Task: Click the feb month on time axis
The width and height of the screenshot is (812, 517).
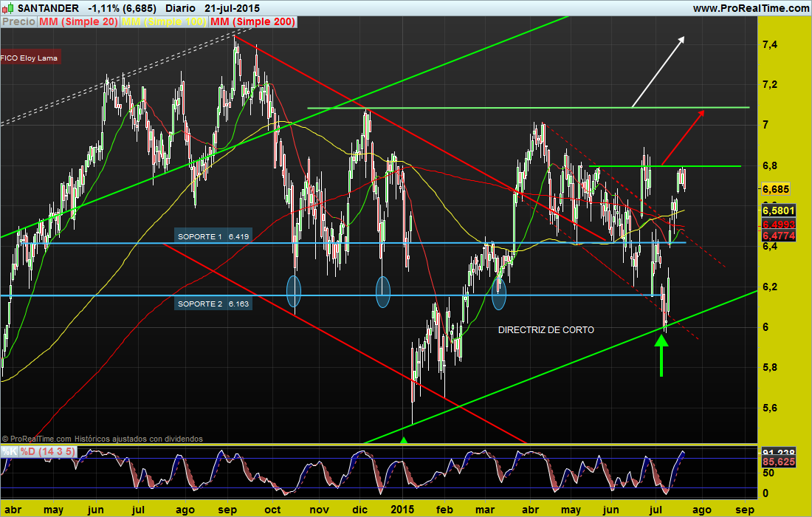Action: [444, 510]
